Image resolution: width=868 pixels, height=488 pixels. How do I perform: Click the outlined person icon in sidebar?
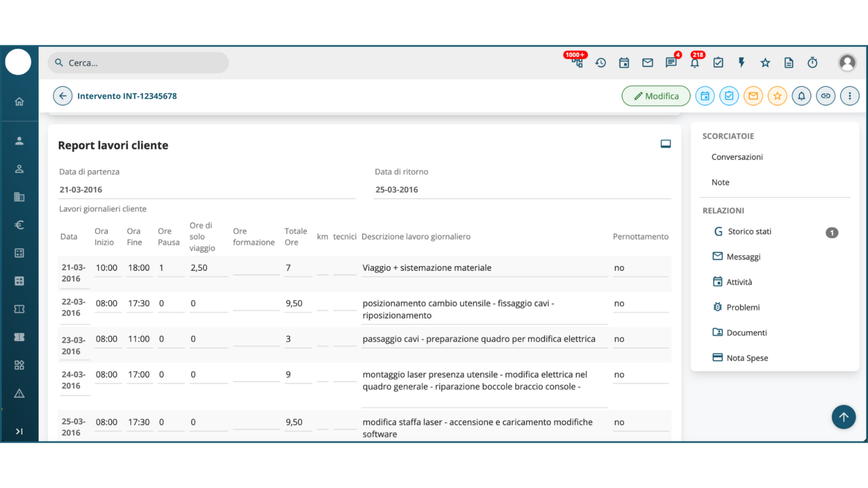tap(19, 169)
